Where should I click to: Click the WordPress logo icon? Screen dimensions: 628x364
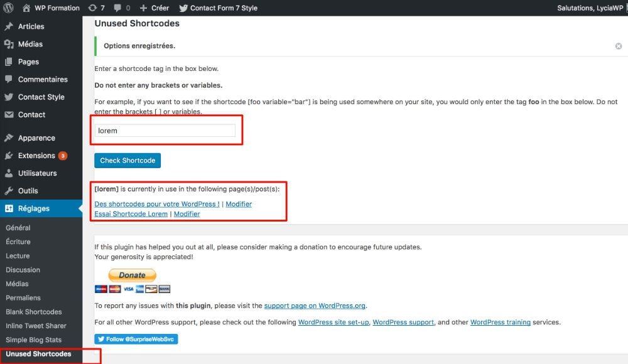pyautogui.click(x=9, y=8)
